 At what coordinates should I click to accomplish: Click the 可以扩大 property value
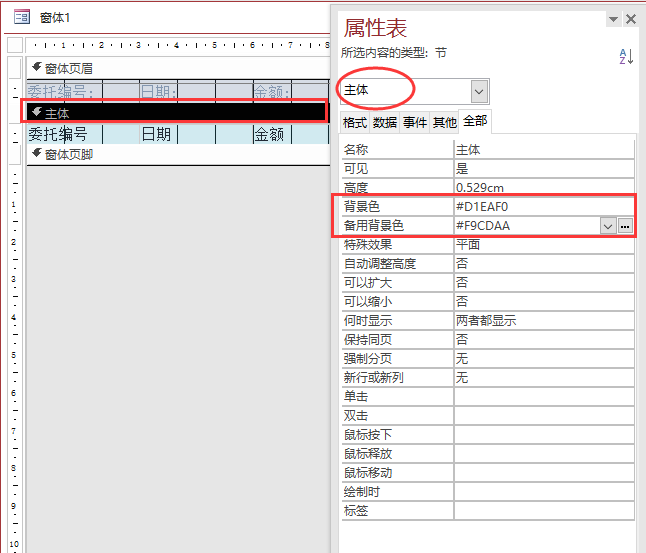pyautogui.click(x=543, y=283)
